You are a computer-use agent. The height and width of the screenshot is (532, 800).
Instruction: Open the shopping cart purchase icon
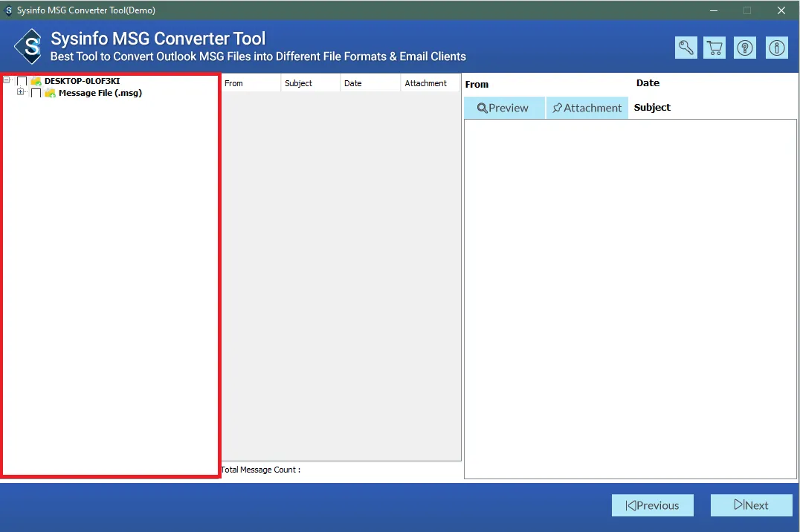pyautogui.click(x=715, y=48)
